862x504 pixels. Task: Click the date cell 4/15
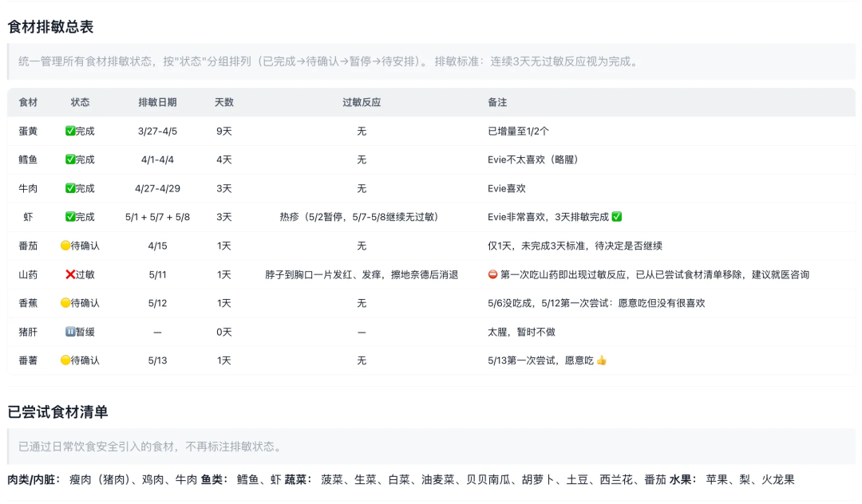(x=157, y=246)
